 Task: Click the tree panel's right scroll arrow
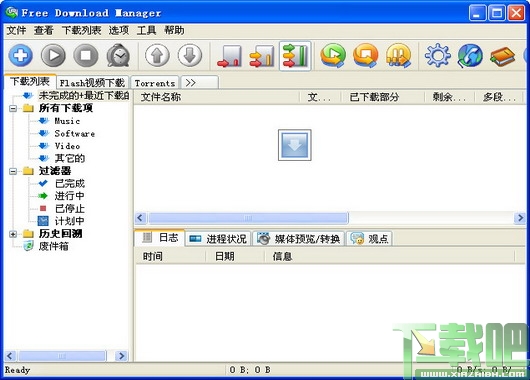point(121,356)
